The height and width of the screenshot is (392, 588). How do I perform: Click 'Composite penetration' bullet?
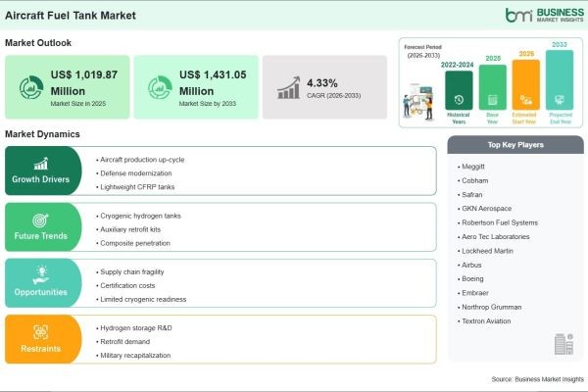(x=133, y=243)
